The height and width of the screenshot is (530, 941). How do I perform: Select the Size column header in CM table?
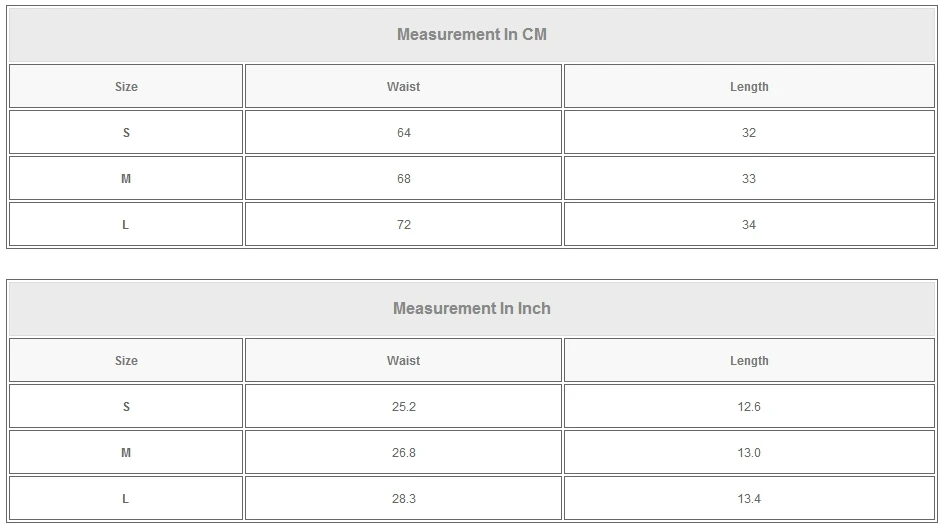(x=126, y=87)
